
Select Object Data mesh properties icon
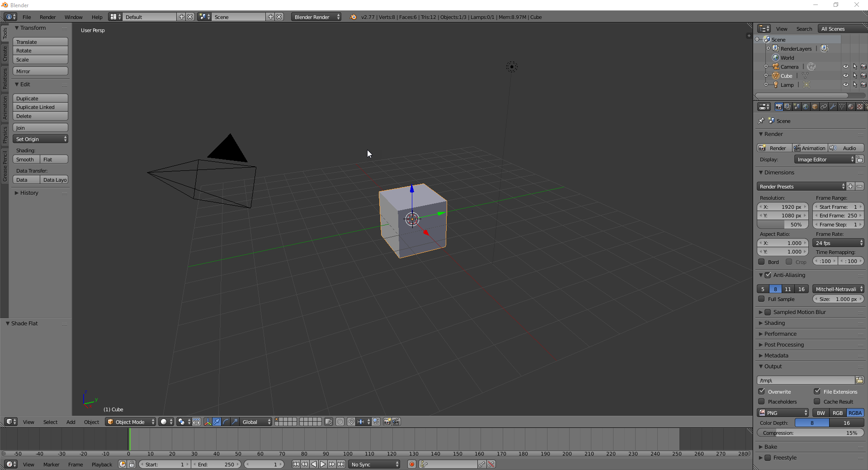[841, 107]
